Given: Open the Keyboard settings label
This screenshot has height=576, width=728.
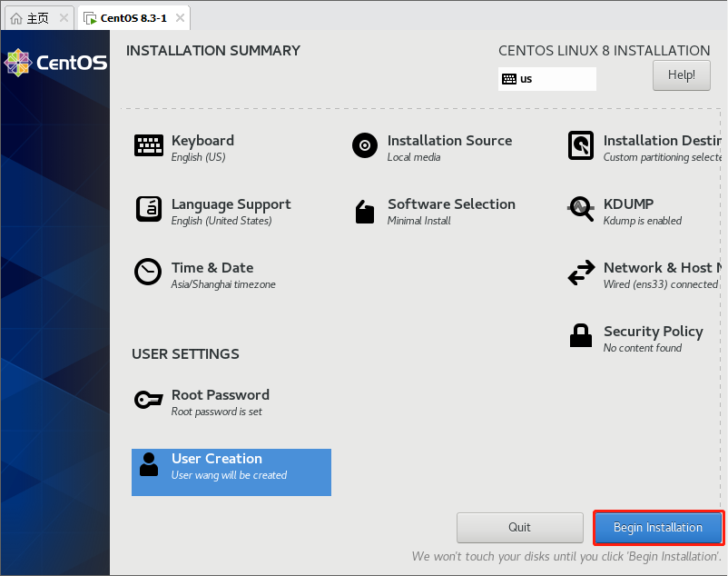Looking at the screenshot, I should (x=203, y=140).
